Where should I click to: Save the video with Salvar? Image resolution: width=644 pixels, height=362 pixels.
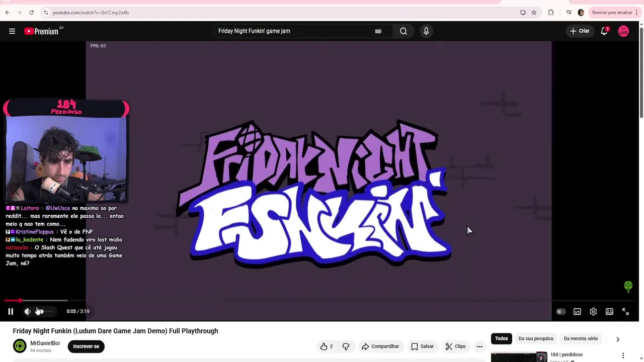(x=422, y=346)
